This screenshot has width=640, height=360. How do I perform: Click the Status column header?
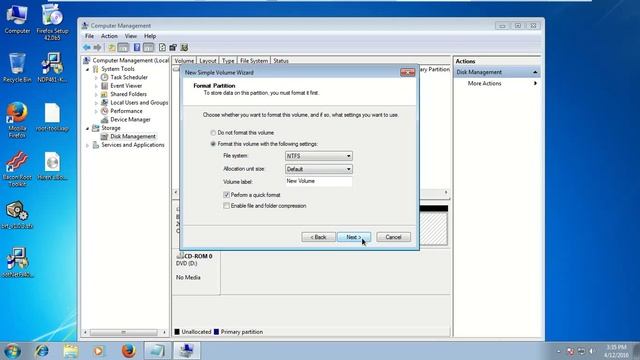click(281, 60)
